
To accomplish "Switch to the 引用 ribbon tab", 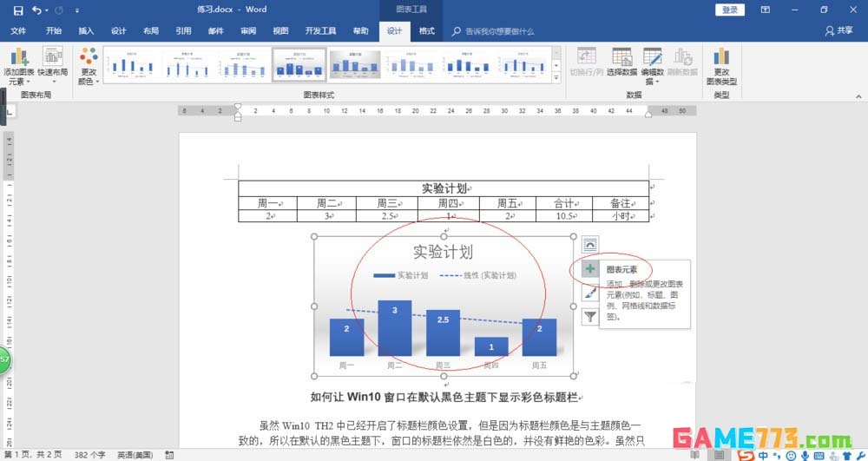I will coord(183,31).
